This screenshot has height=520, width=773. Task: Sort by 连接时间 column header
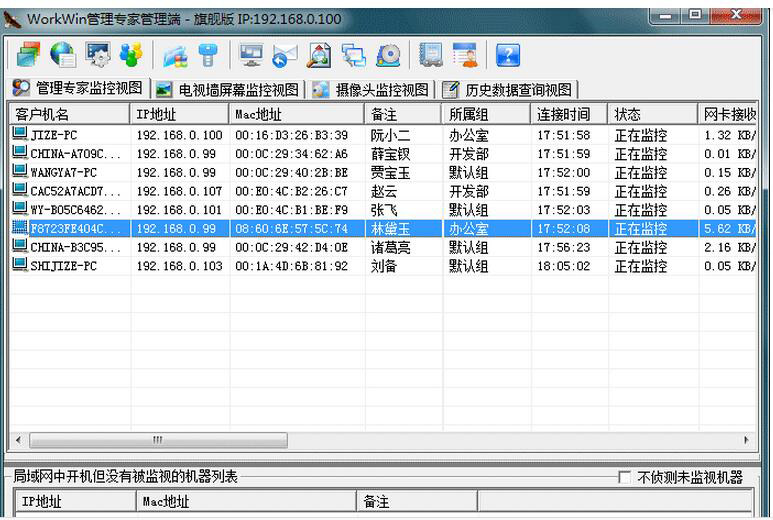569,114
